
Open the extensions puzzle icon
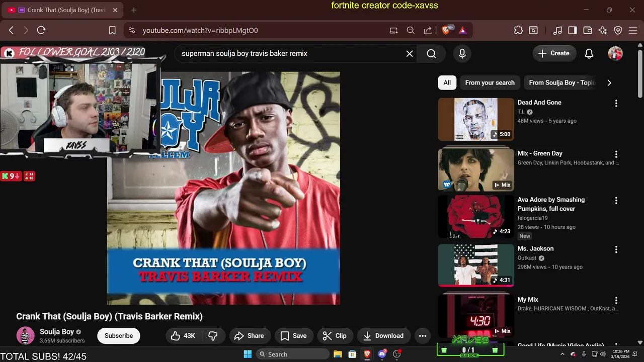tap(518, 30)
